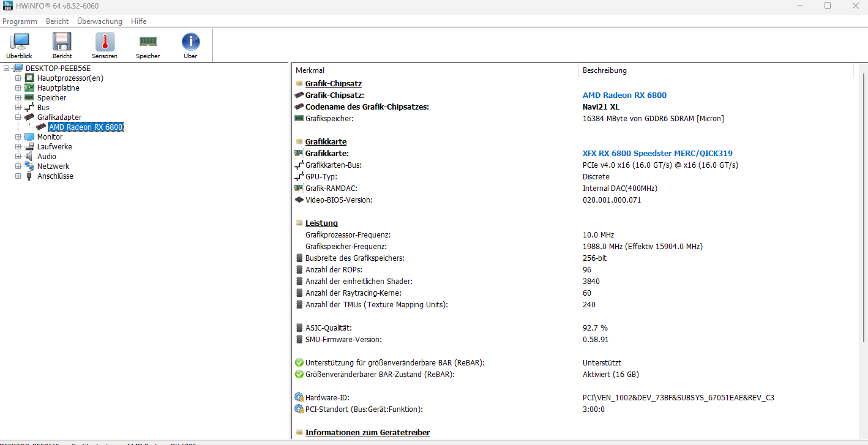Click the icon beside Grafikspeicher row
This screenshot has width=868, height=445.
click(x=299, y=118)
